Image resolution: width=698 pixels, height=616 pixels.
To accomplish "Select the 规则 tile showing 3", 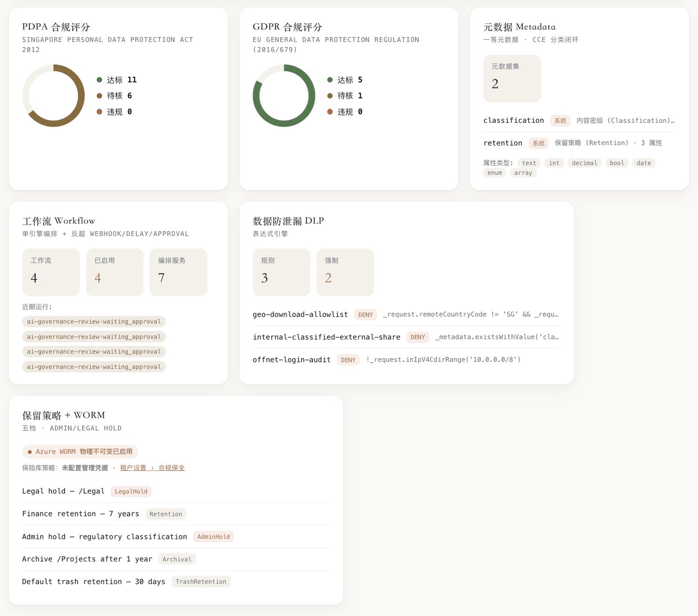I will [x=282, y=272].
